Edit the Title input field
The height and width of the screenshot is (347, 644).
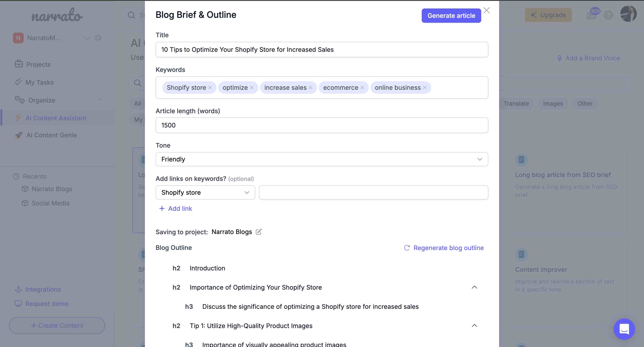pos(322,49)
